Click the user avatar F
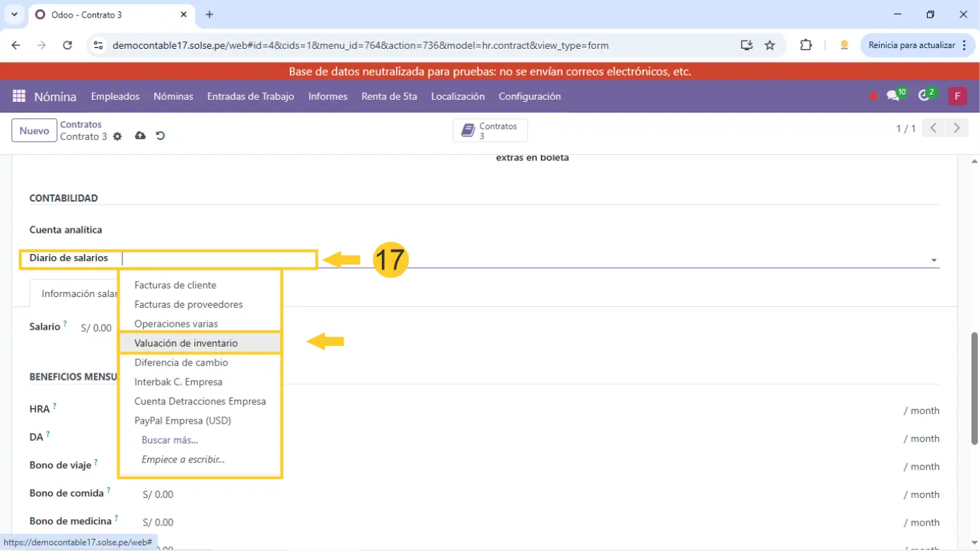The width and height of the screenshot is (980, 551). click(x=957, y=96)
